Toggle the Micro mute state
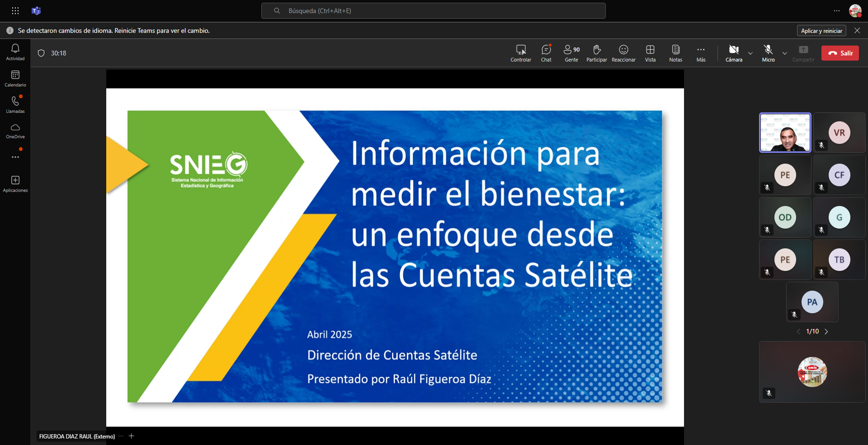This screenshot has width=868, height=445. click(768, 53)
